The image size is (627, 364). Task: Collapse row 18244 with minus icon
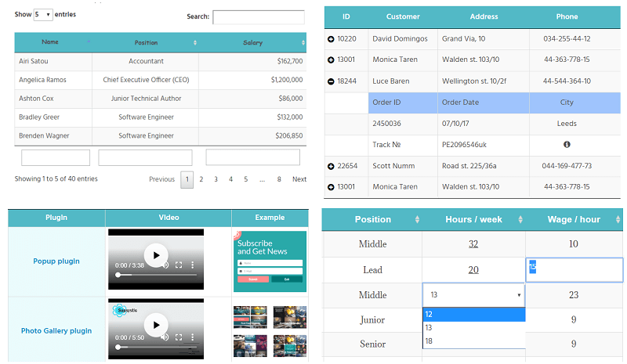coord(331,81)
